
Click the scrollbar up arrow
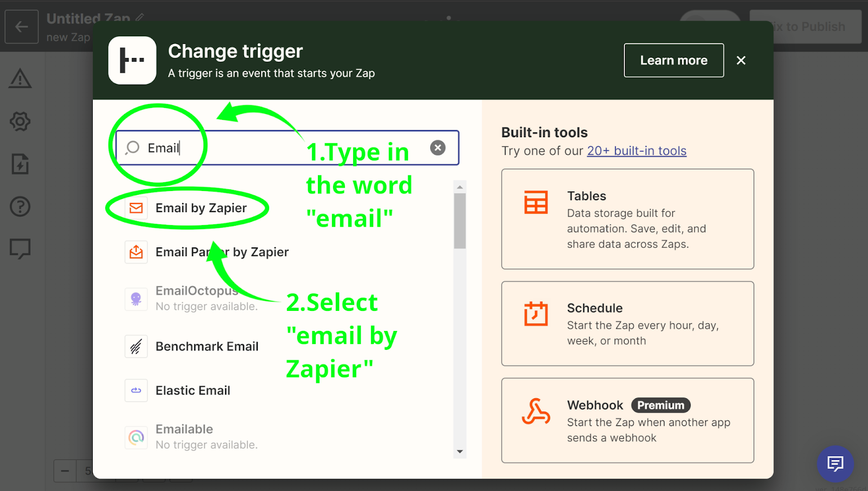pyautogui.click(x=460, y=187)
